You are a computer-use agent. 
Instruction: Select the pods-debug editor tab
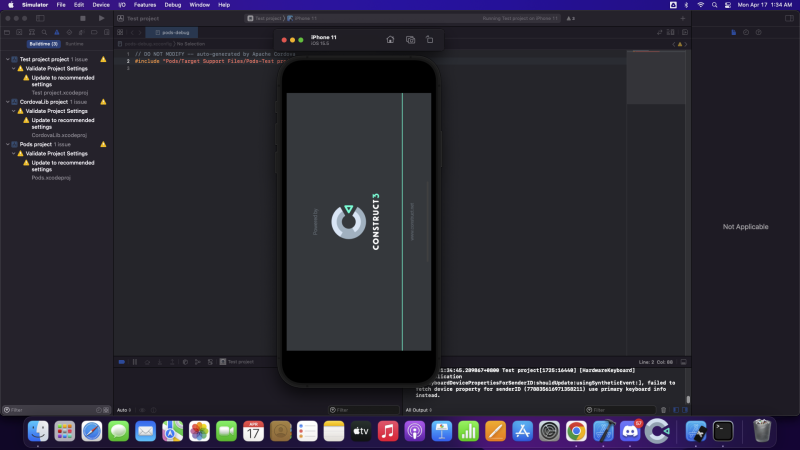click(x=172, y=32)
